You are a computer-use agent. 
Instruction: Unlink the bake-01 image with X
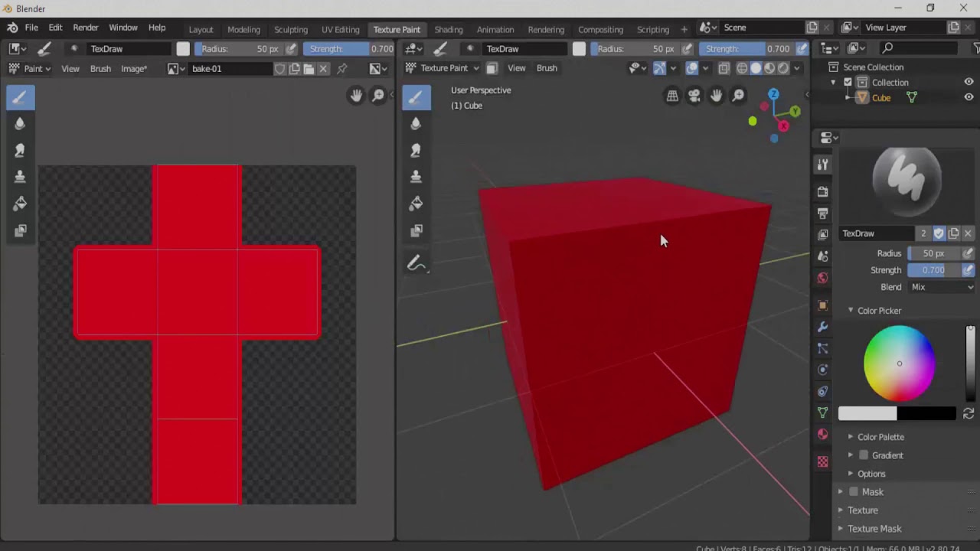pos(323,69)
